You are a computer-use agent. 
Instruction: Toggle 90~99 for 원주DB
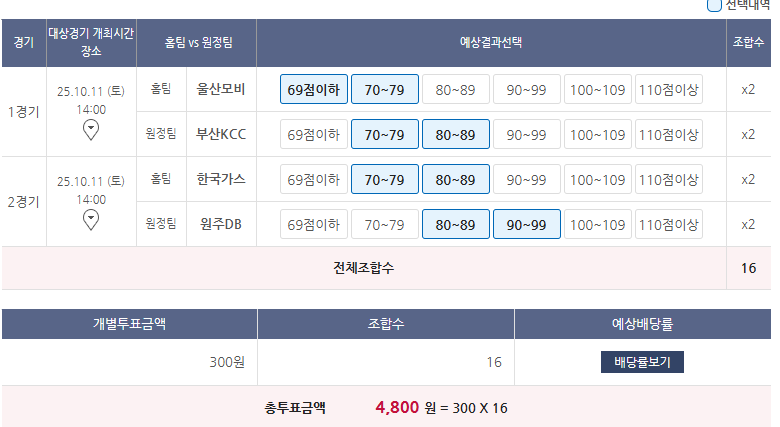tap(527, 224)
